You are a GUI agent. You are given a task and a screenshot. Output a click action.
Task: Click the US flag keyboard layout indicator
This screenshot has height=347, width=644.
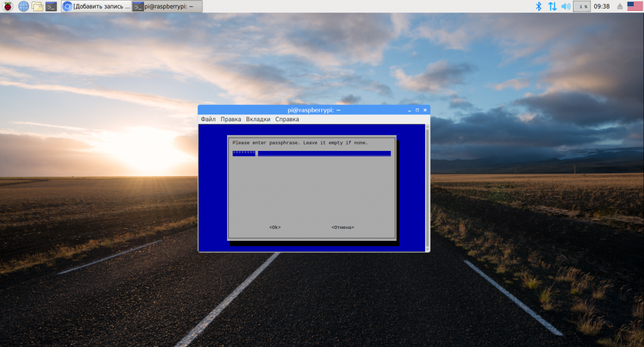coord(635,6)
